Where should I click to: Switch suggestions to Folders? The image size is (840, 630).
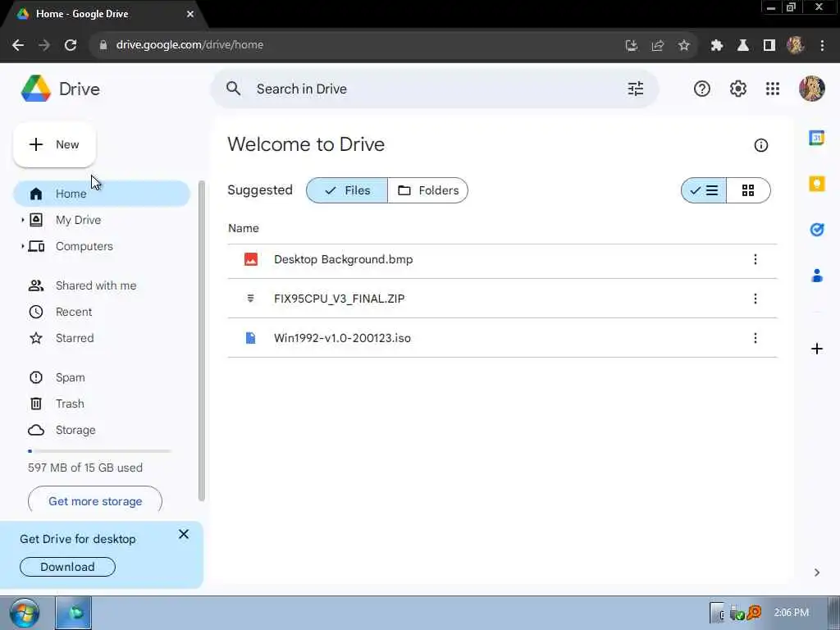[x=427, y=190]
